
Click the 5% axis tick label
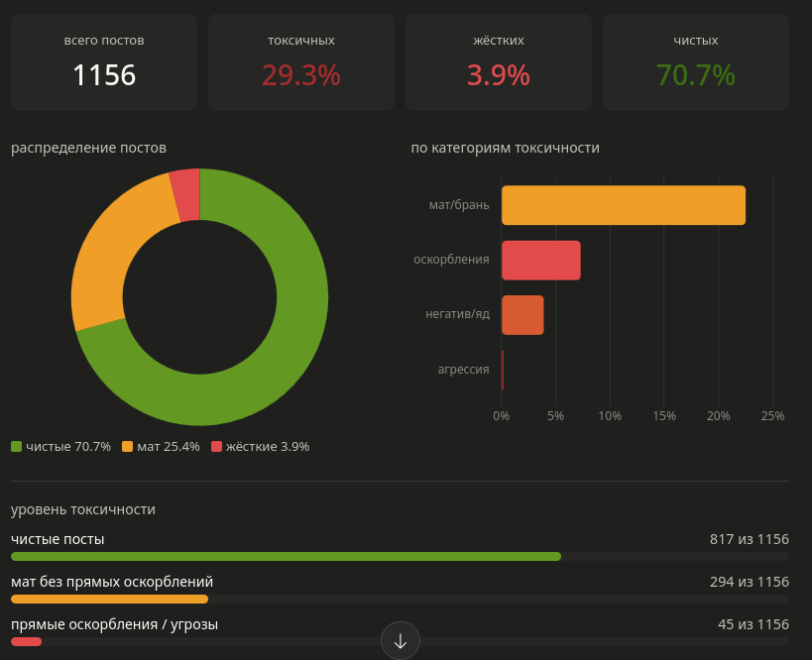coord(555,415)
